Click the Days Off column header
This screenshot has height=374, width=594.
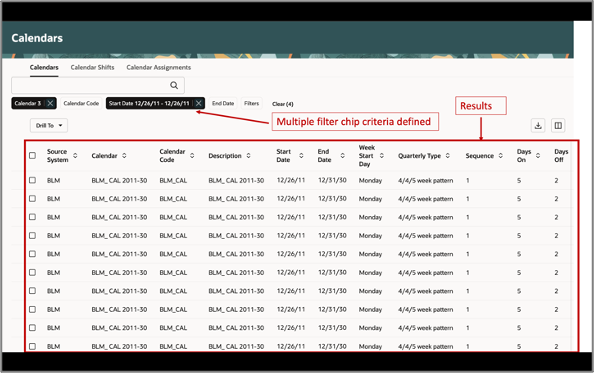(x=561, y=156)
